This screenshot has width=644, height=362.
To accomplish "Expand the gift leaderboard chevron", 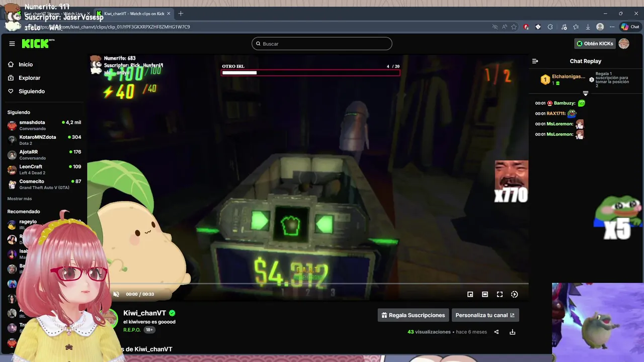I will click(585, 94).
